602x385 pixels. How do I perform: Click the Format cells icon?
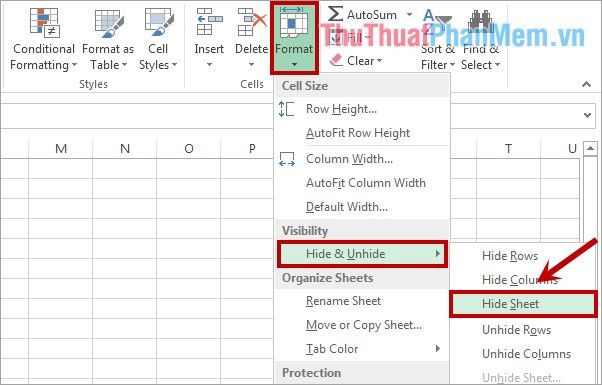[294, 22]
